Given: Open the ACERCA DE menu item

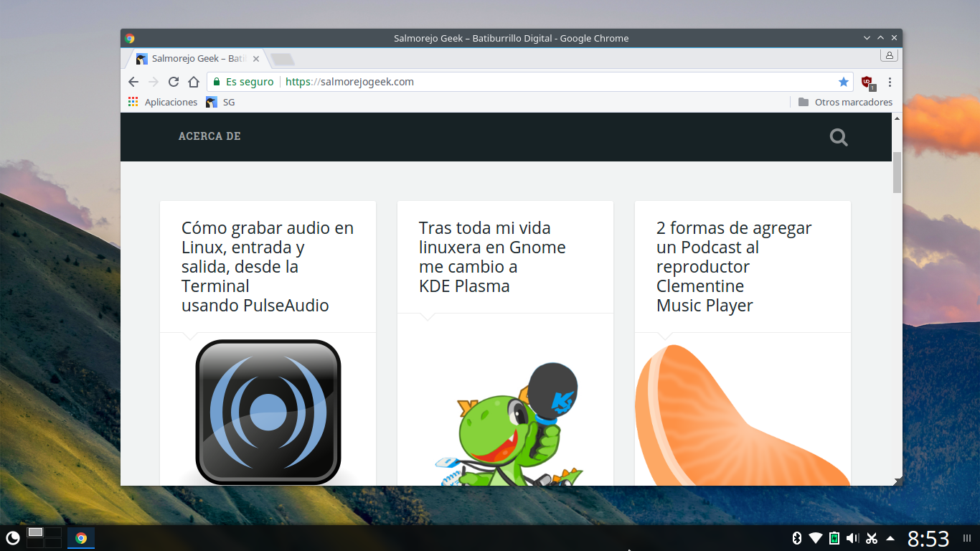Looking at the screenshot, I should (209, 136).
